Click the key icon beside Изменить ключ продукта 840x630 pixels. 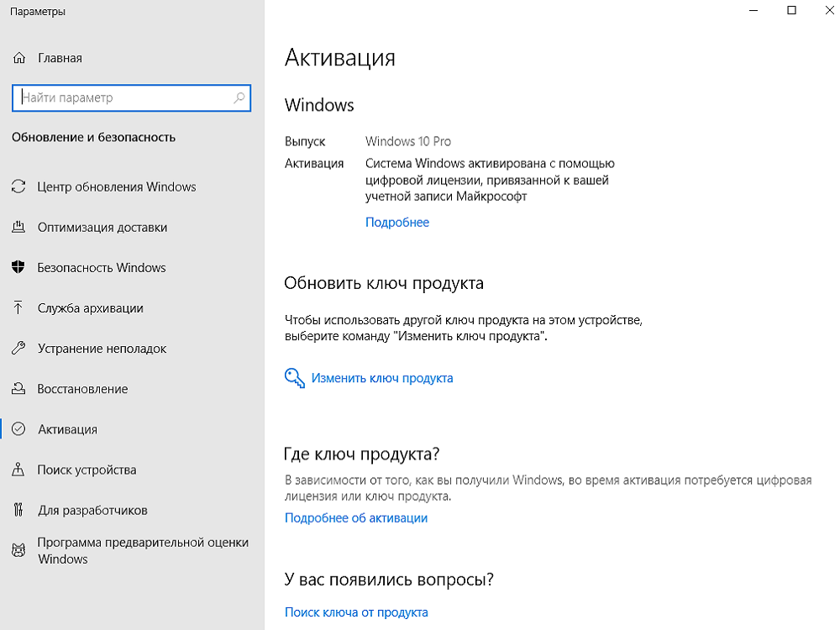pyautogui.click(x=294, y=378)
